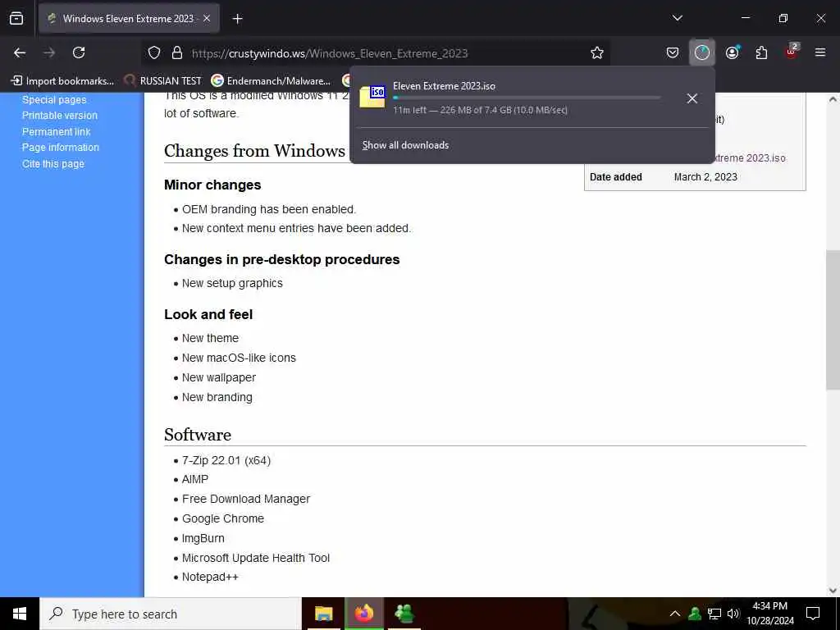Click Import bookmarks bookmark

coord(62,81)
